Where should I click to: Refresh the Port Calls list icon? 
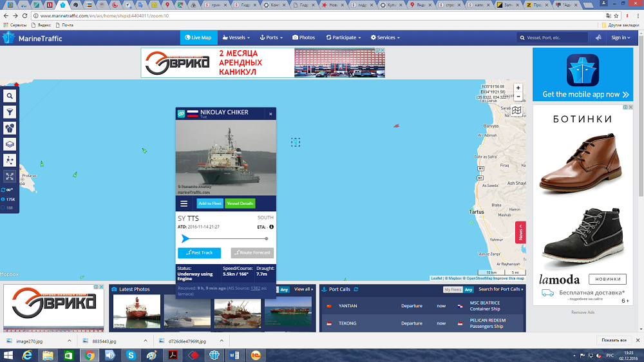(356, 289)
